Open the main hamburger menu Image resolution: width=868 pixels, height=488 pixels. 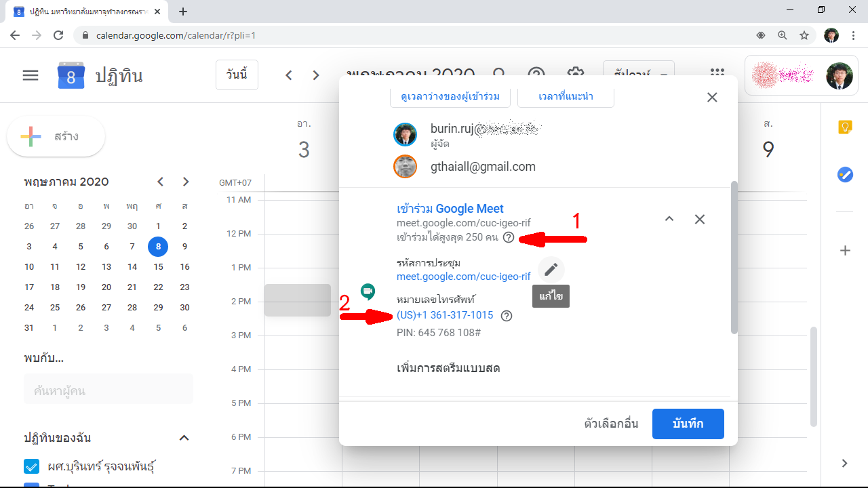(x=31, y=75)
